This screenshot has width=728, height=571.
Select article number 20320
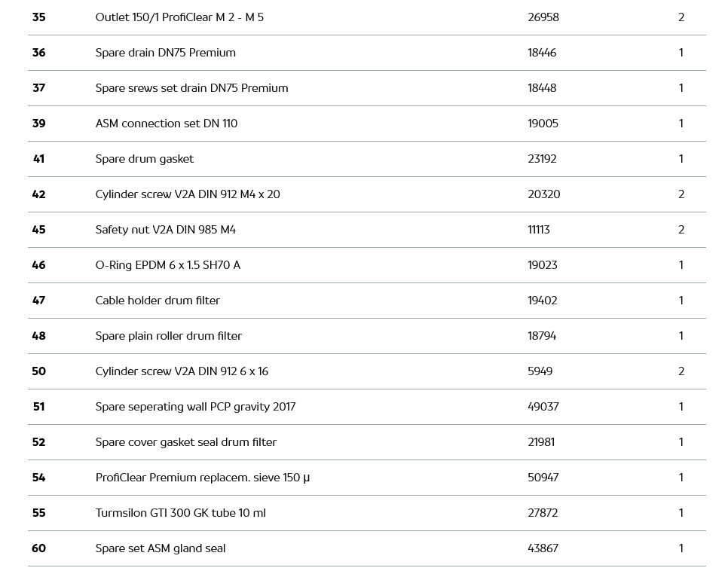tap(543, 194)
